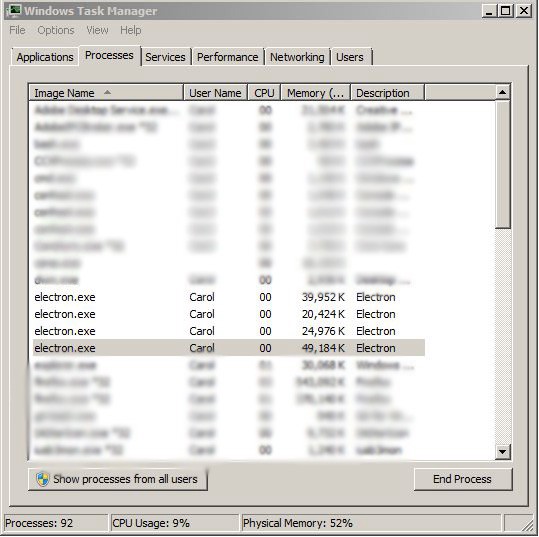Click the End Process button
Viewport: 539px width, 537px height.
pyautogui.click(x=463, y=479)
